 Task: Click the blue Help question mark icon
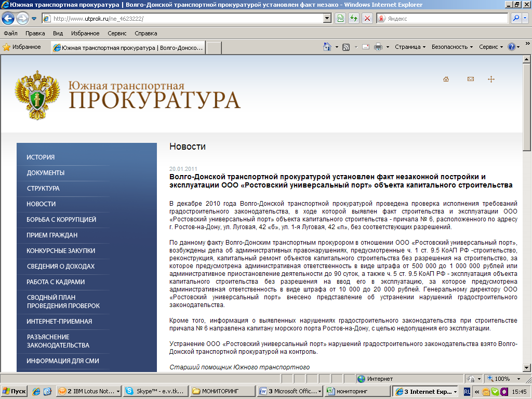click(x=511, y=47)
